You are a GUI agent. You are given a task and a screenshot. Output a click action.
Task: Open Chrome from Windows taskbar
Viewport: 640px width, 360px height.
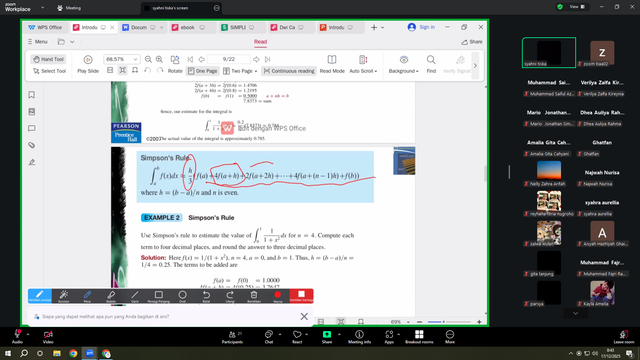(73, 353)
